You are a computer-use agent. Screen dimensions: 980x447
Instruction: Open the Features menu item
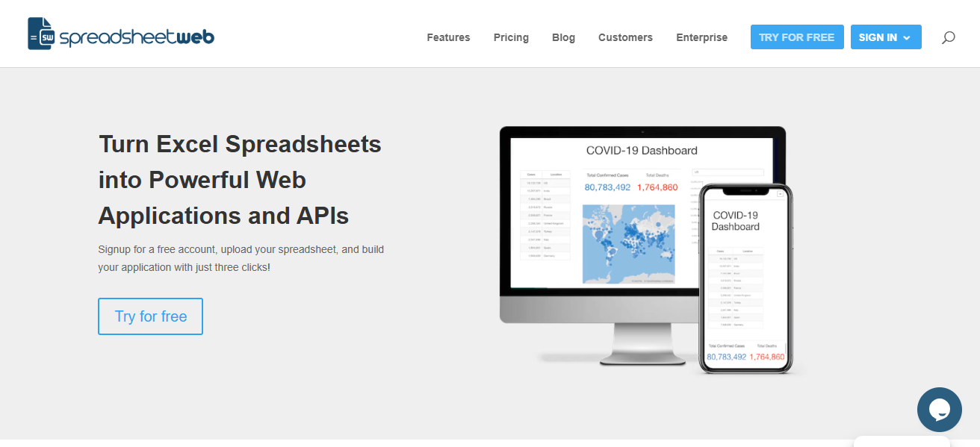448,37
